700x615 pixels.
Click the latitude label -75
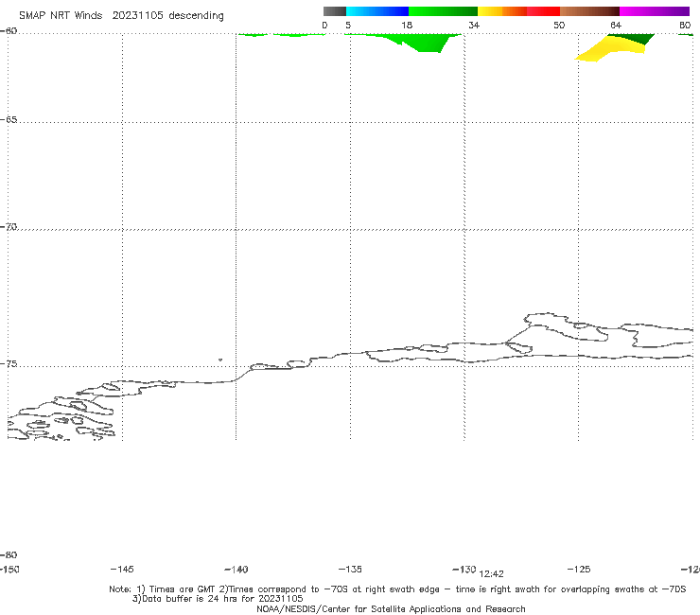9,364
